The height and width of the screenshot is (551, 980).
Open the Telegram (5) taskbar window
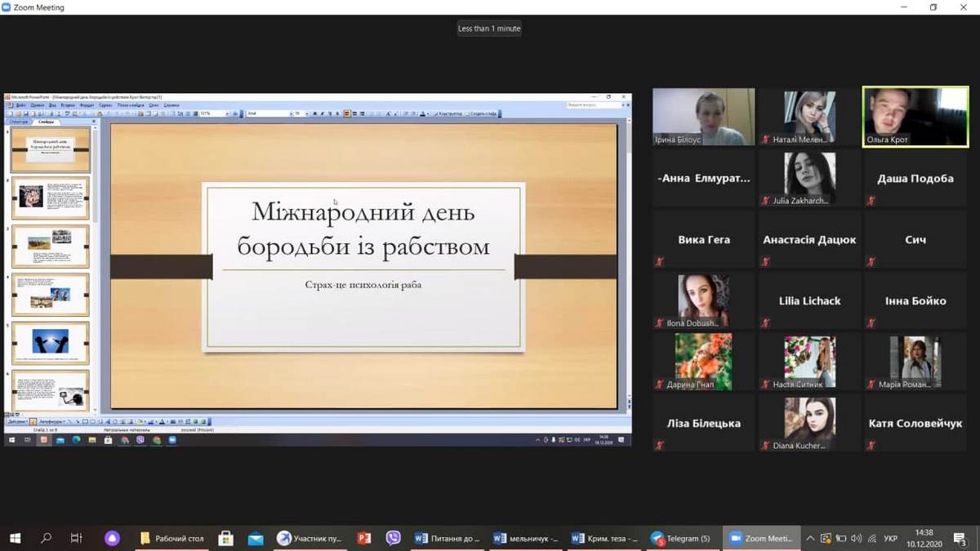point(681,539)
